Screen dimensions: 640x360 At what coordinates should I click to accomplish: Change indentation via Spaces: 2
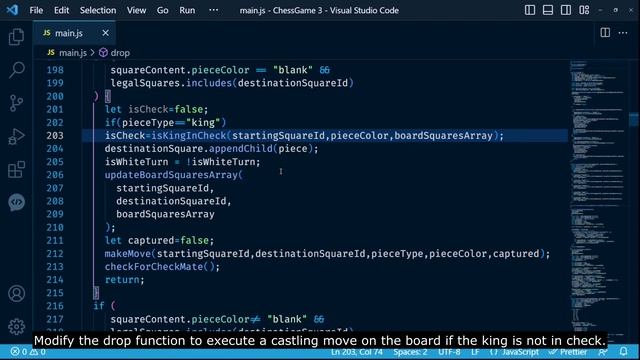click(x=410, y=351)
